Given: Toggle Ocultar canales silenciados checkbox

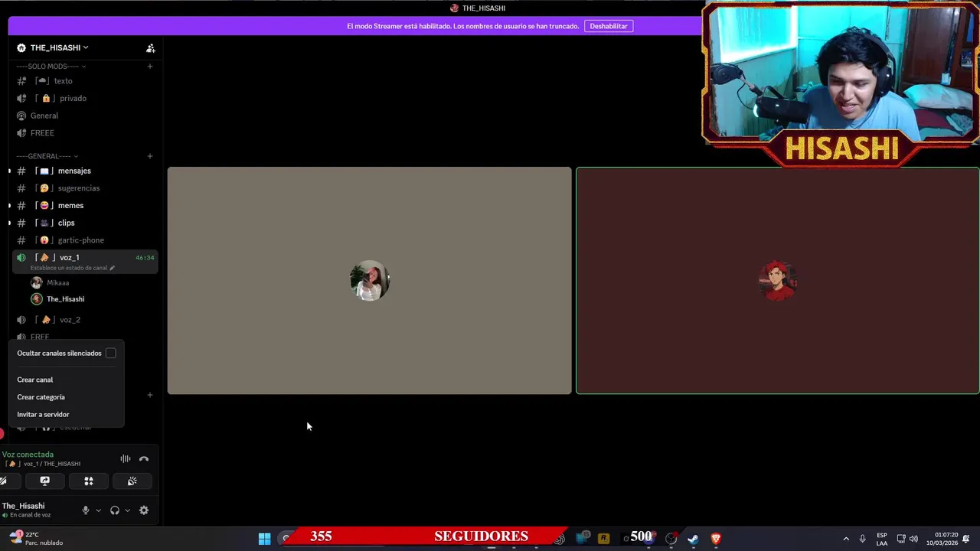Looking at the screenshot, I should coord(111,354).
